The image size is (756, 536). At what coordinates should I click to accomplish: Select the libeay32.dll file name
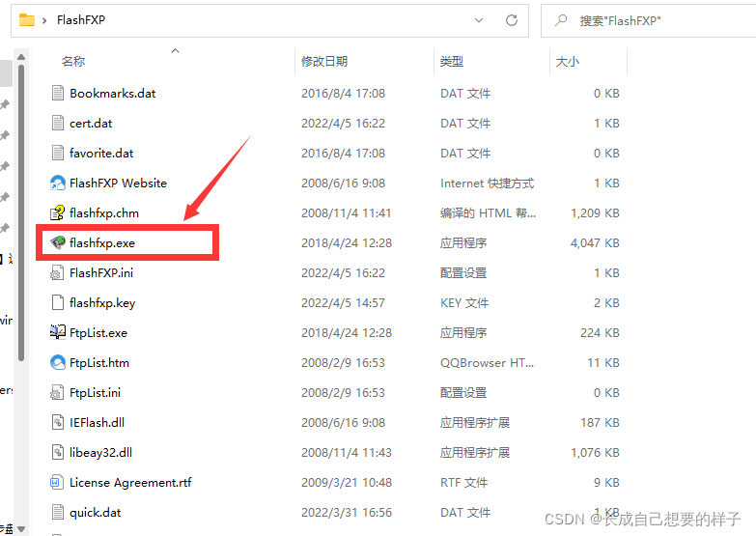(x=100, y=452)
